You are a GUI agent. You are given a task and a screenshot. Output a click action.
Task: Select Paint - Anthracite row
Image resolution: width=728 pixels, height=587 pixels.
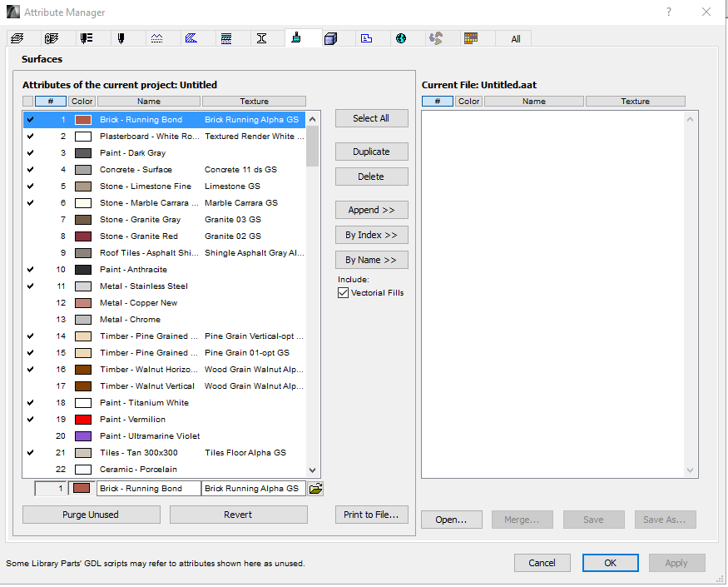tap(165, 270)
